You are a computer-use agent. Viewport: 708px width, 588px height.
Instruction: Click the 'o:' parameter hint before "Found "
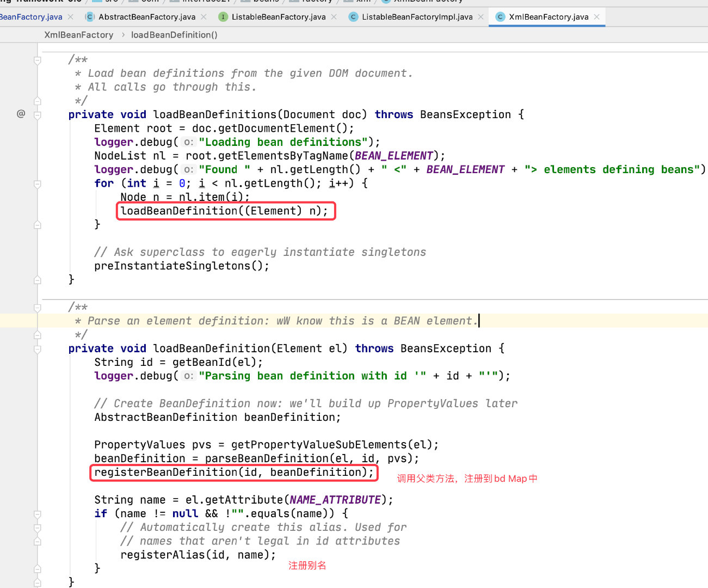coord(188,170)
